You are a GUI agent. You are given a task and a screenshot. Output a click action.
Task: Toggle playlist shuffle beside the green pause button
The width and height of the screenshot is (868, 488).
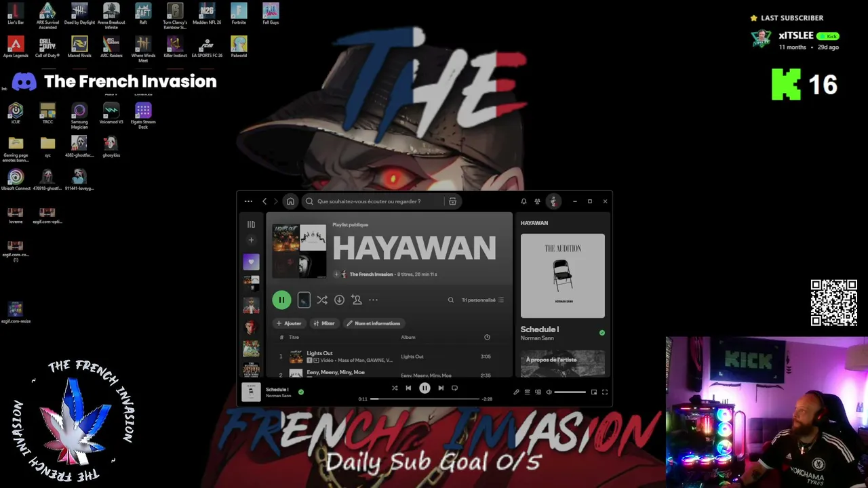322,300
